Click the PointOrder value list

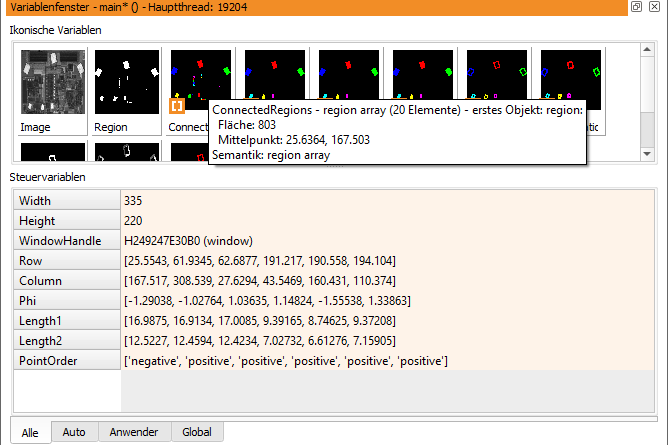click(388, 361)
